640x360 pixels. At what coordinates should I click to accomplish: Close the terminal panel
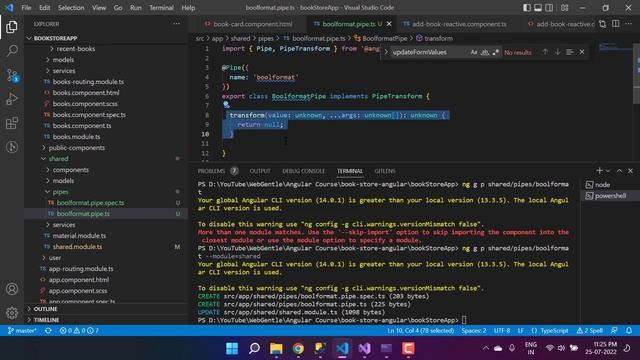tap(630, 171)
